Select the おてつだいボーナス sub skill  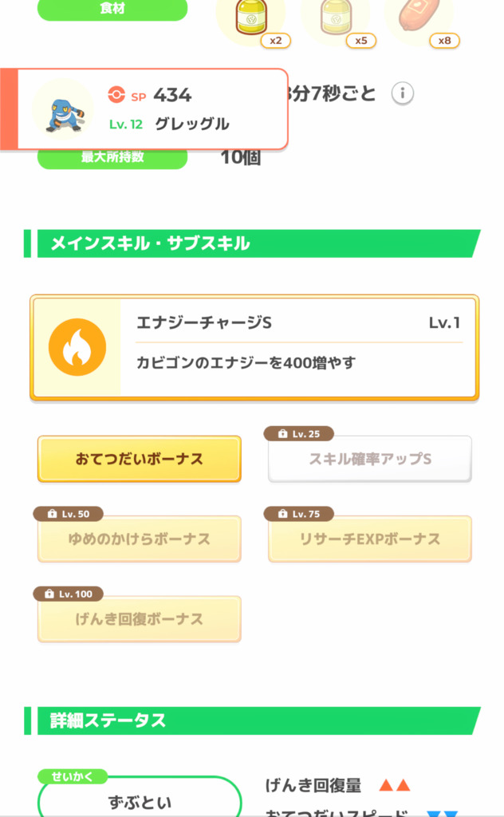(140, 460)
